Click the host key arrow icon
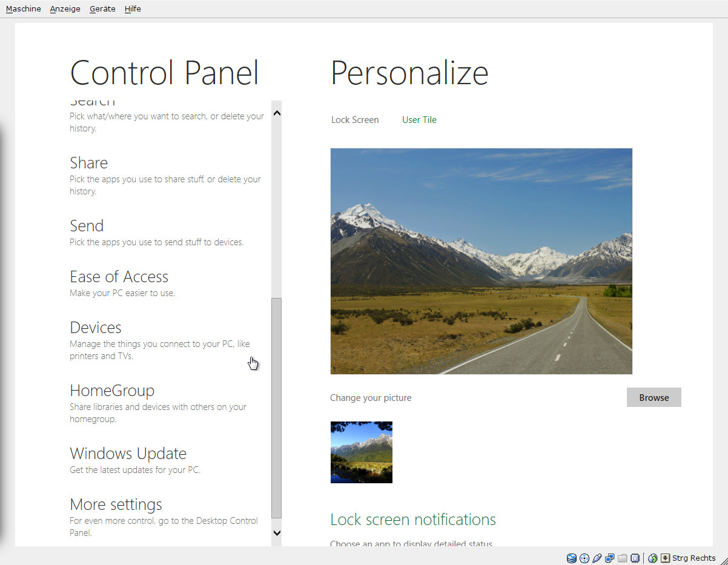Viewport: 728px width, 565px height. 665,558
